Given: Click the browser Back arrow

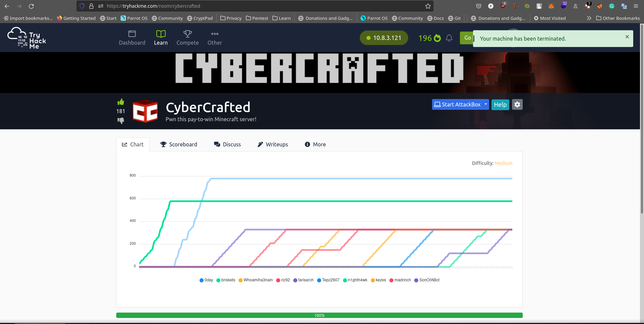Looking at the screenshot, I should [7, 6].
